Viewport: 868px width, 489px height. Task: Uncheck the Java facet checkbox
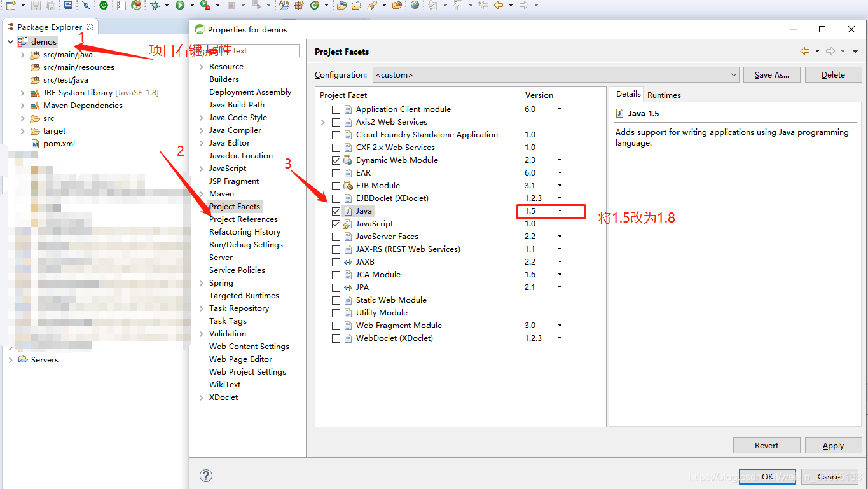336,211
